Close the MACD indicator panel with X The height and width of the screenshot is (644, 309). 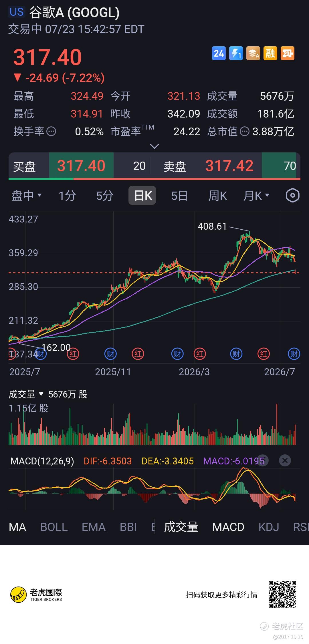point(285,460)
